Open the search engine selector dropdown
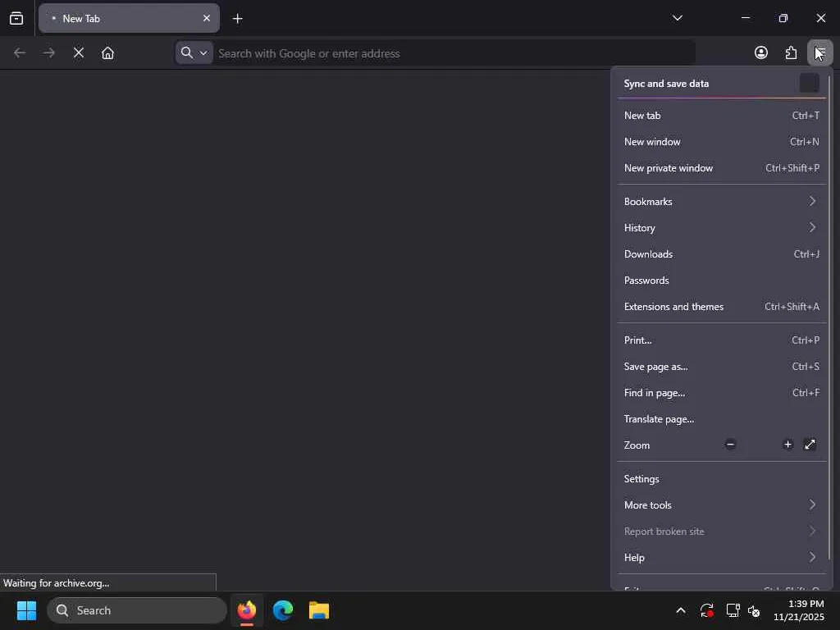Screen dimensions: 840x630 194,53
